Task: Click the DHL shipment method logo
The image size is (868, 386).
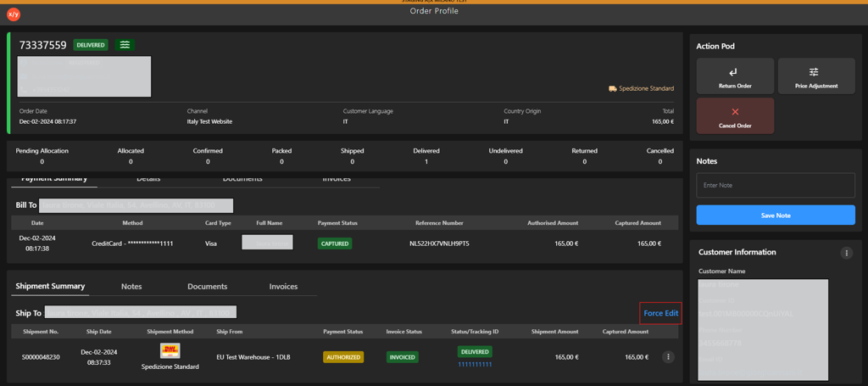Action: point(170,350)
